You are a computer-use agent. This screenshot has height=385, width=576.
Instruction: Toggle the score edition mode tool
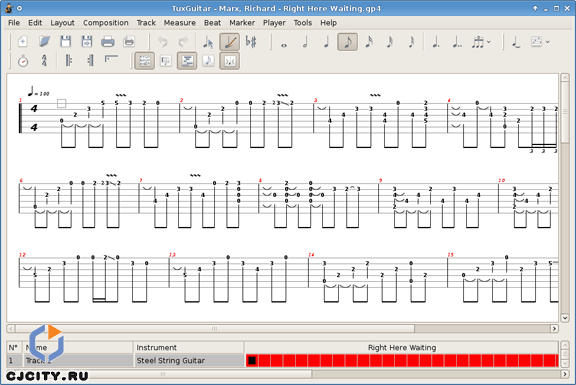tap(230, 42)
